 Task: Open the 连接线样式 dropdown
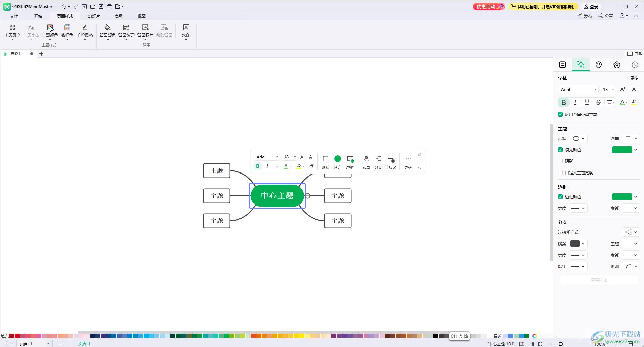point(631,232)
